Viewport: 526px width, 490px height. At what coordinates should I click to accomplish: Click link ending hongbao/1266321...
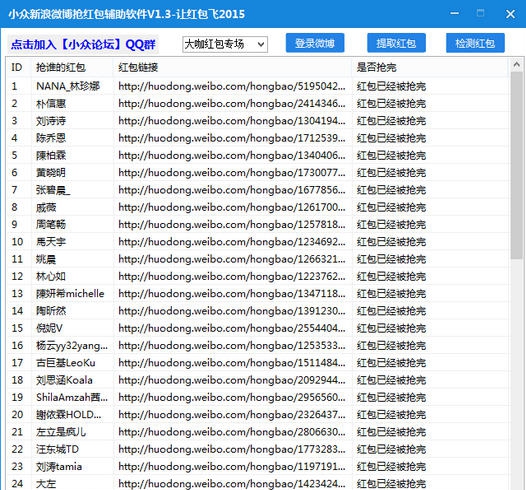[x=232, y=259]
